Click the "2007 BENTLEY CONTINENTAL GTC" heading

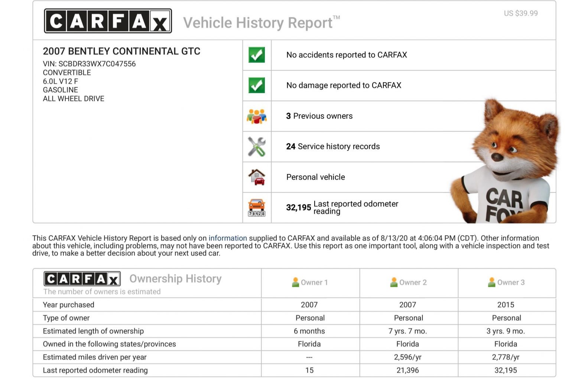pyautogui.click(x=121, y=51)
